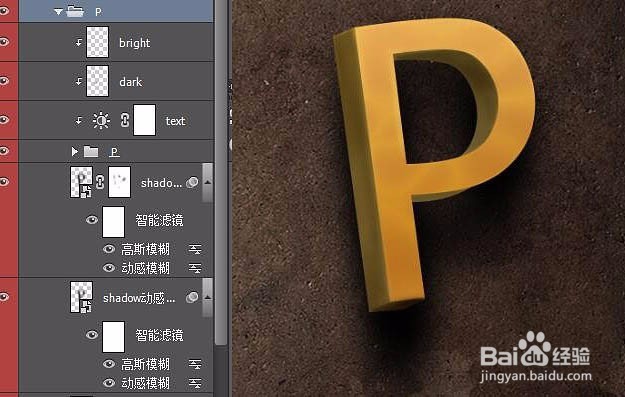Toggle 动感模糊 filter eye under shadow动感... layer
The width and height of the screenshot is (625, 397).
pyautogui.click(x=109, y=383)
